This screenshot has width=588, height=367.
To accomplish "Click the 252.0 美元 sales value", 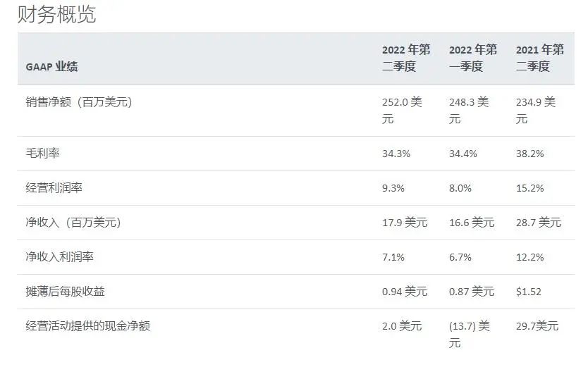I will click(x=402, y=111).
